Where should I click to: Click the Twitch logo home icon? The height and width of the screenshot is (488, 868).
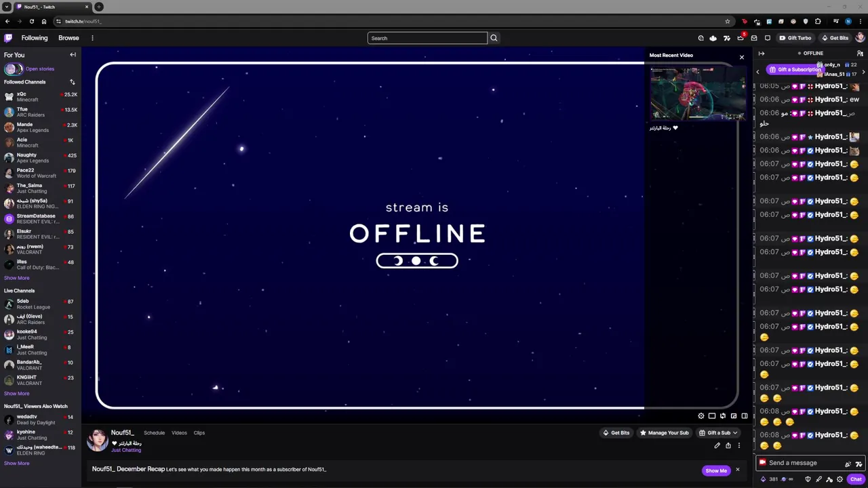tap(8, 38)
